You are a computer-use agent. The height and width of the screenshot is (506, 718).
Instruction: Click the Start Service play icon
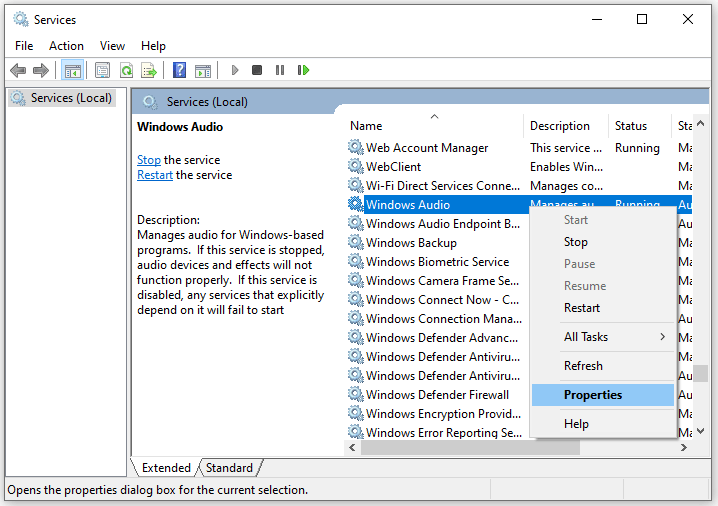[x=235, y=70]
